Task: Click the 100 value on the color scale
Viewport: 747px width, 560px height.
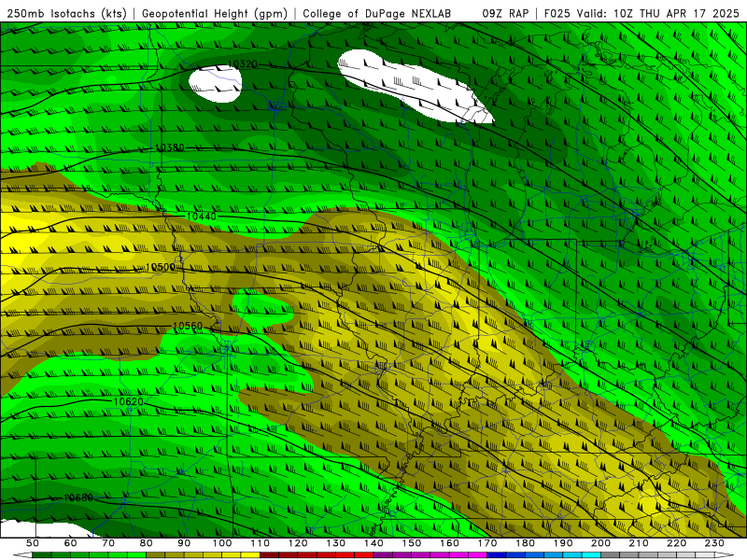Action: 222,543
